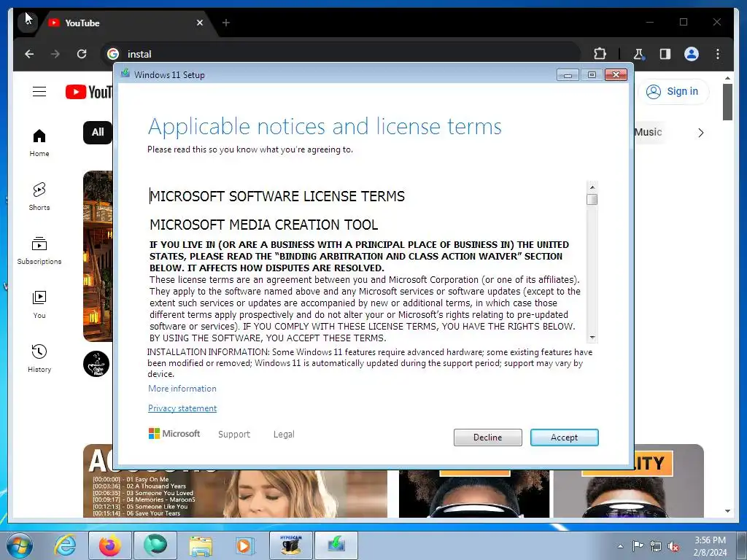Open the coffee music channel avatar
747x560 pixels.
[x=96, y=365]
